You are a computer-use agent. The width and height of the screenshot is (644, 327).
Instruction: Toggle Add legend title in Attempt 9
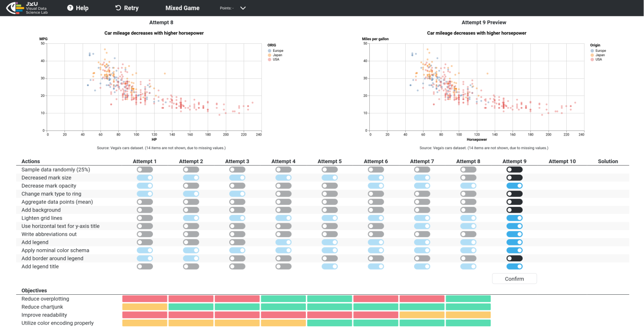click(x=514, y=267)
